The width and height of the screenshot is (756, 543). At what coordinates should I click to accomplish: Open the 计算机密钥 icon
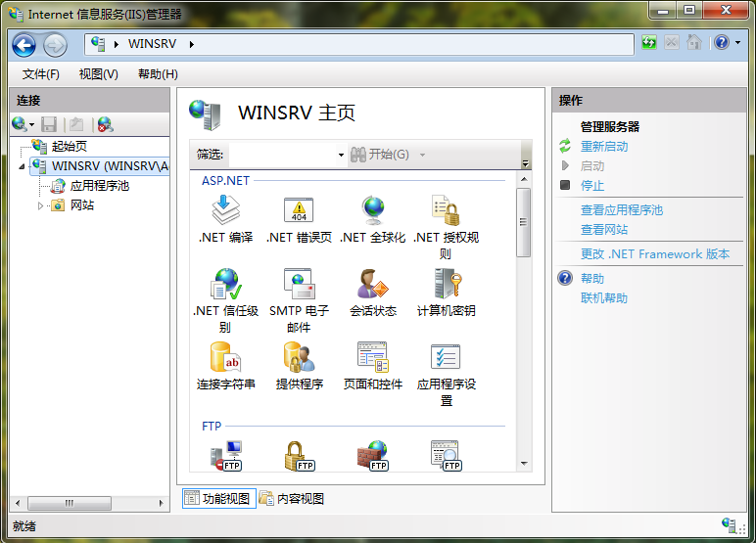[448, 284]
